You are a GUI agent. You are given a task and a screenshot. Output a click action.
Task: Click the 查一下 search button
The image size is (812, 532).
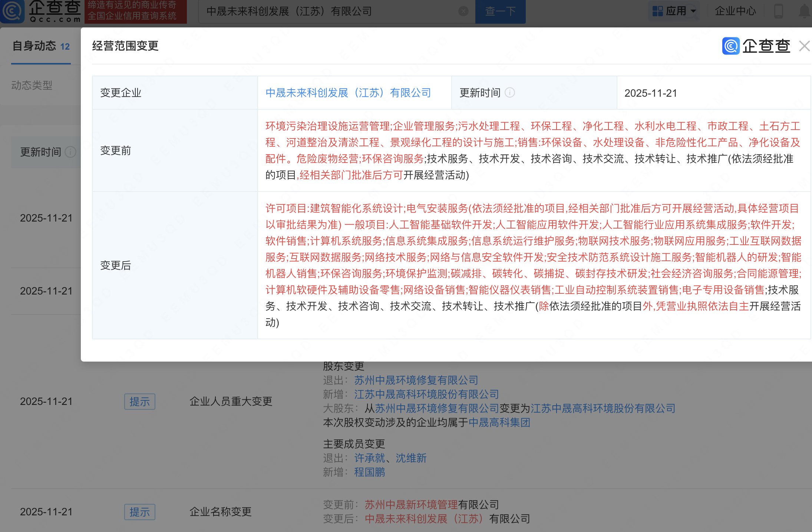[500, 11]
